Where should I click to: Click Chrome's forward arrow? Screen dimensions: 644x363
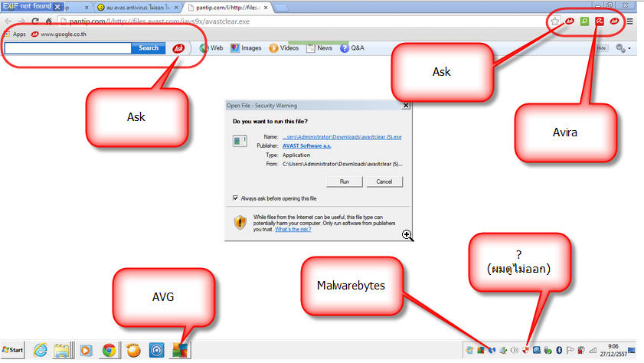pos(21,21)
